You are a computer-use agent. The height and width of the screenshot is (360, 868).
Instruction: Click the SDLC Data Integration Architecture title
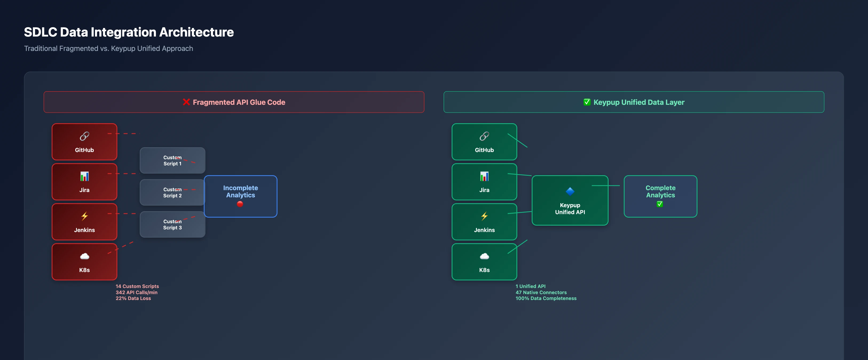(129, 32)
